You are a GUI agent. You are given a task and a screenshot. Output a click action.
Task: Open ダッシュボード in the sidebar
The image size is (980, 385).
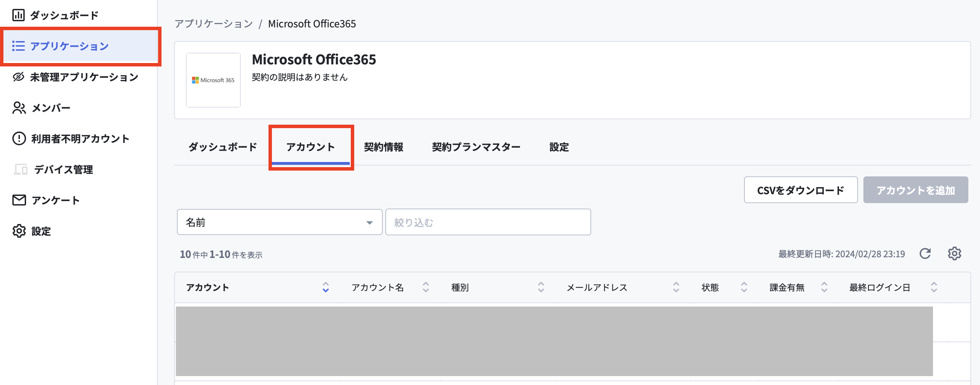(64, 15)
